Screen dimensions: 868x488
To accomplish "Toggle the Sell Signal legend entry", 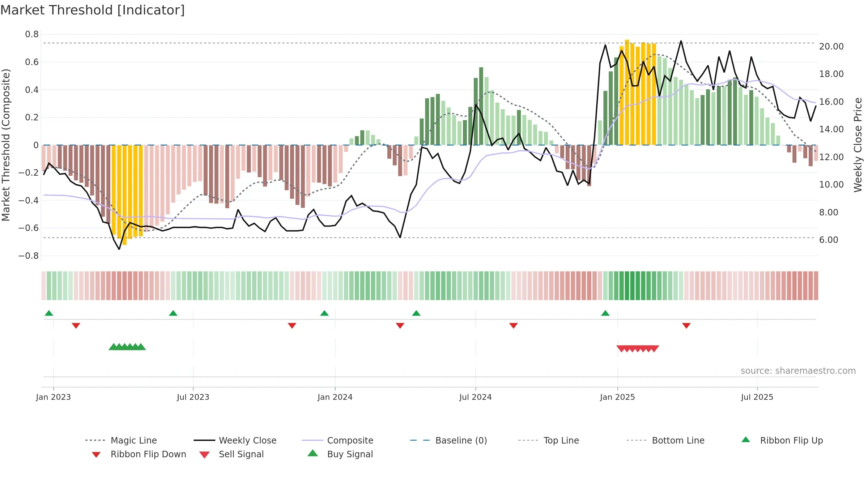I will [231, 454].
